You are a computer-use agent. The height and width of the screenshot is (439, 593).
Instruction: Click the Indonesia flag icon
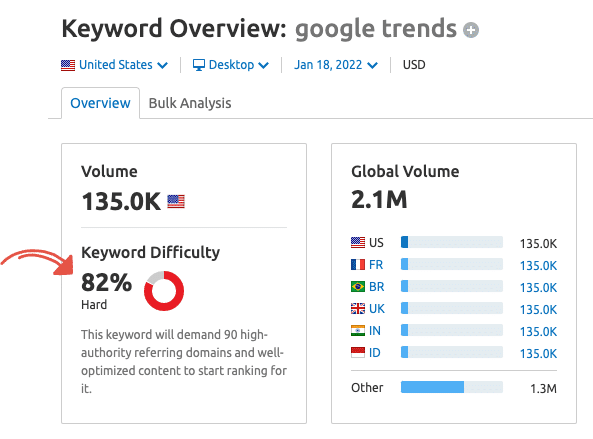[x=358, y=352]
